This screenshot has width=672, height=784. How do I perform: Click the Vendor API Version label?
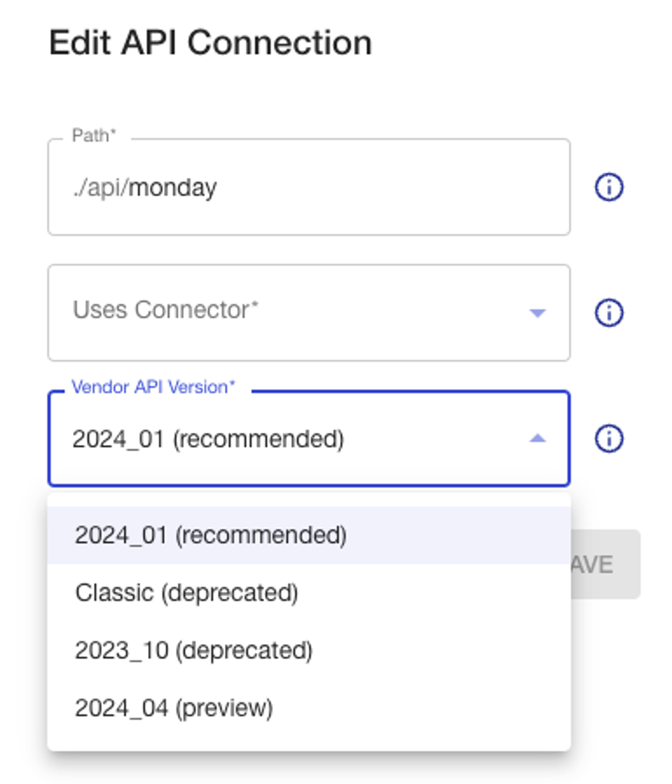153,387
